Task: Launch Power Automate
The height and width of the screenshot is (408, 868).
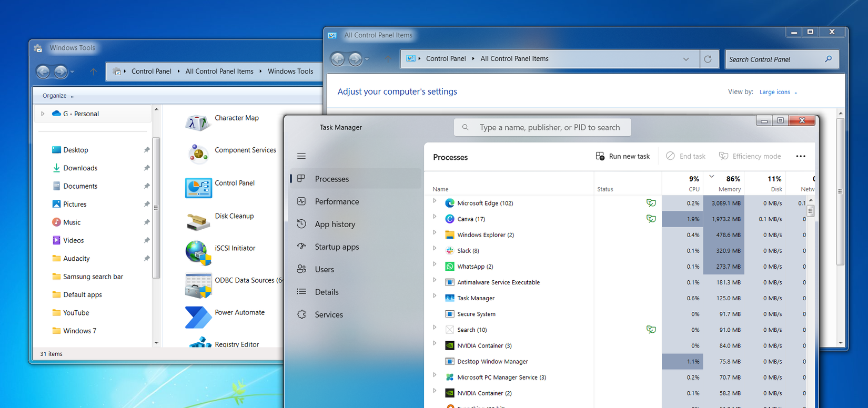Action: [225, 317]
